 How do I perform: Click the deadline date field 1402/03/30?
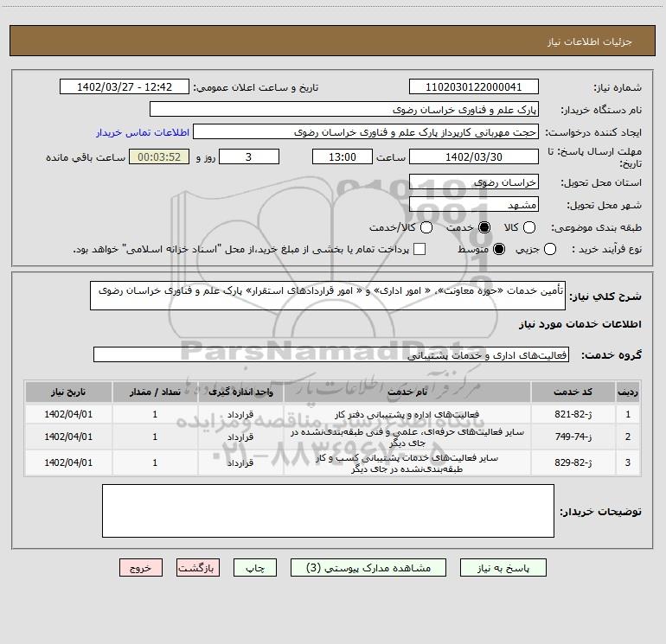click(474, 156)
